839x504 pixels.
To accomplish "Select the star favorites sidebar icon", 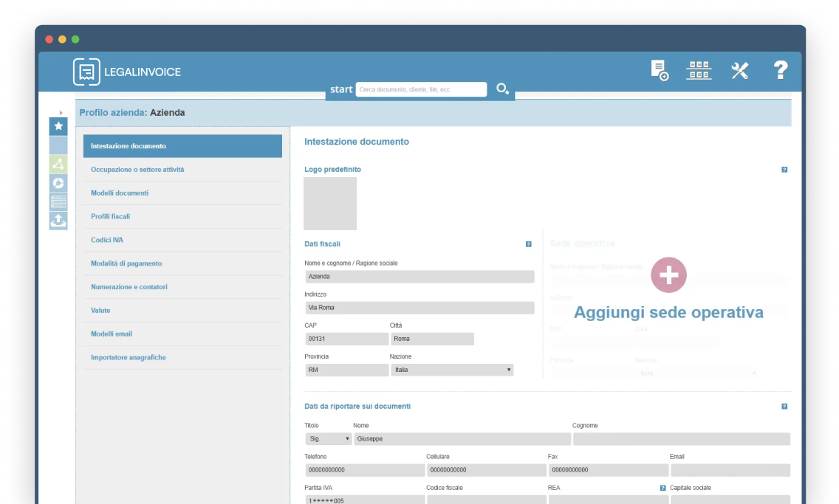I will coord(58,126).
